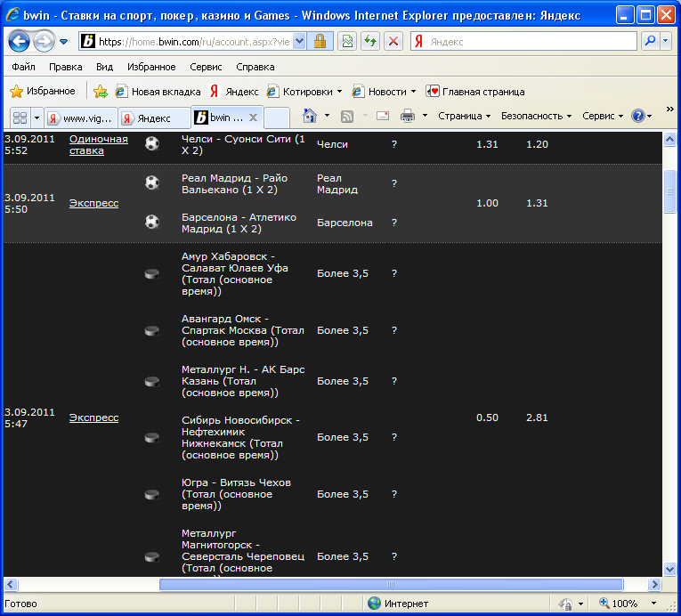This screenshot has height=616, width=681.
Task: Open the search provider dropdown arrow
Action: click(666, 41)
